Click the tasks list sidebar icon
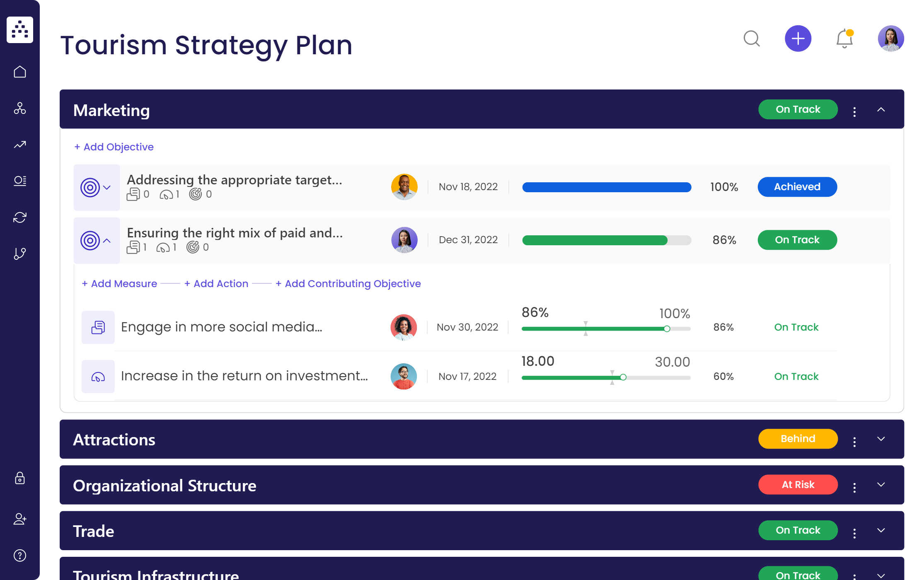924x580 pixels. click(20, 181)
